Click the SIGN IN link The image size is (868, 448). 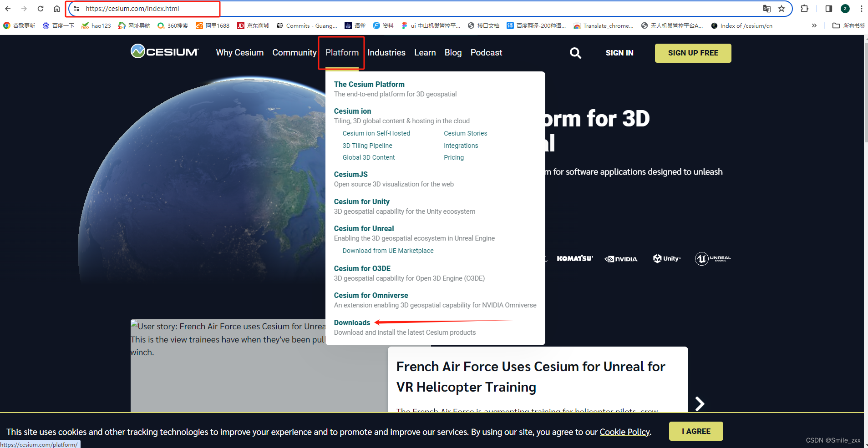[x=619, y=53]
